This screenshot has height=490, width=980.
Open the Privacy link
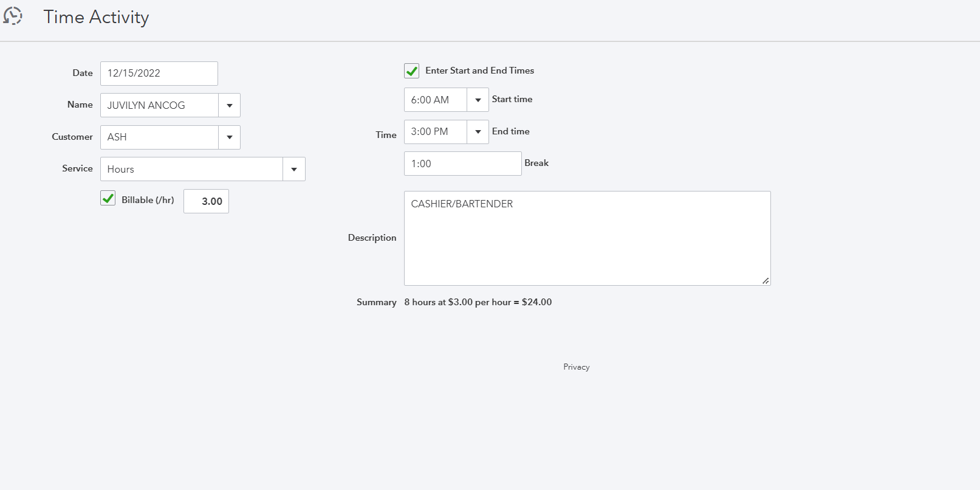click(576, 367)
